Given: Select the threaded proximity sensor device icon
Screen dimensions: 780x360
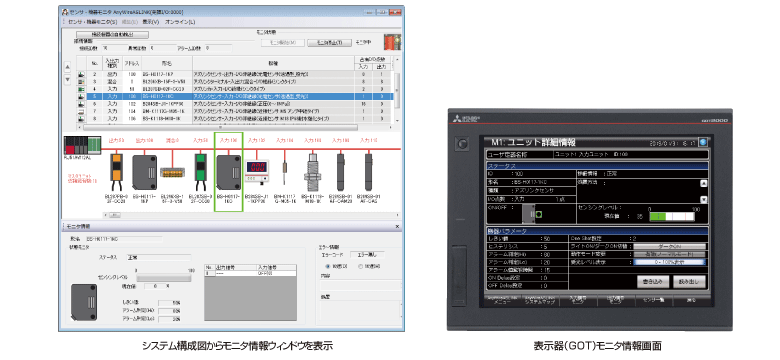Looking at the screenshot, I should click(311, 173).
